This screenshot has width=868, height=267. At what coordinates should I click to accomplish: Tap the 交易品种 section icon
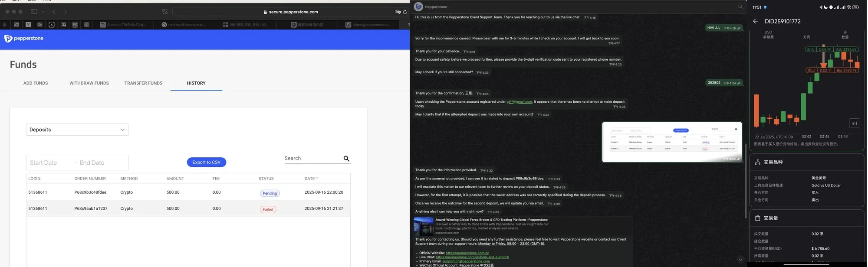757,162
